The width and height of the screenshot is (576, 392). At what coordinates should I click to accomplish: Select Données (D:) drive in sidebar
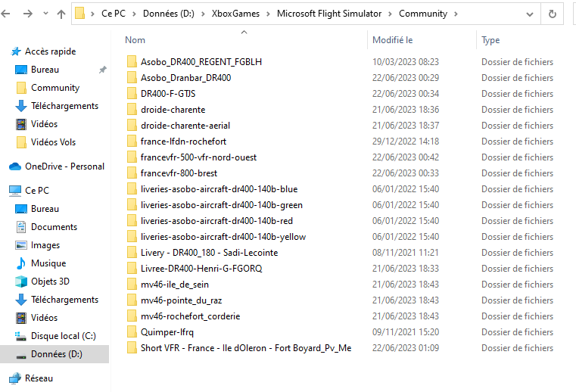click(x=57, y=354)
